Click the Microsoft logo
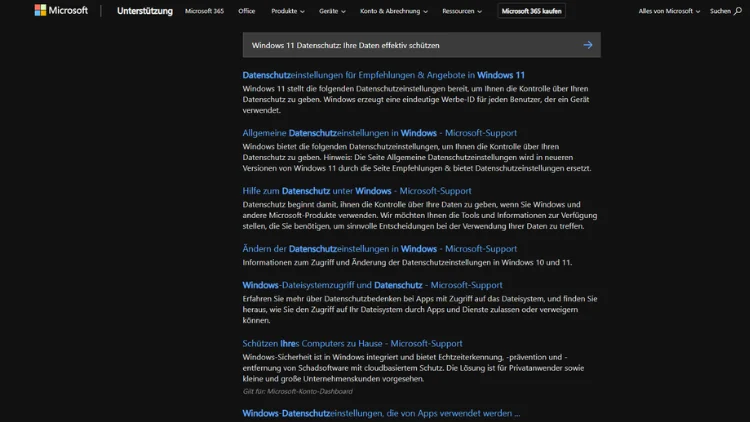750x422 pixels. point(61,10)
